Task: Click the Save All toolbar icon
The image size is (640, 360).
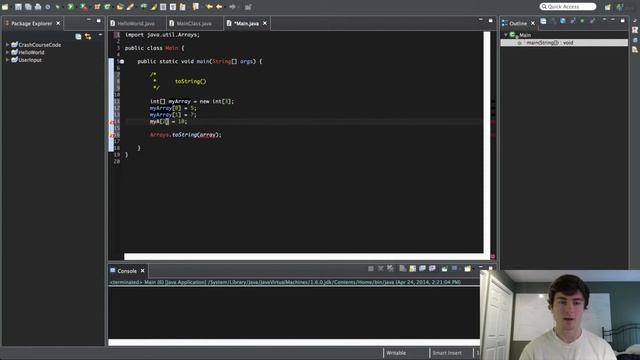Action: (28, 7)
